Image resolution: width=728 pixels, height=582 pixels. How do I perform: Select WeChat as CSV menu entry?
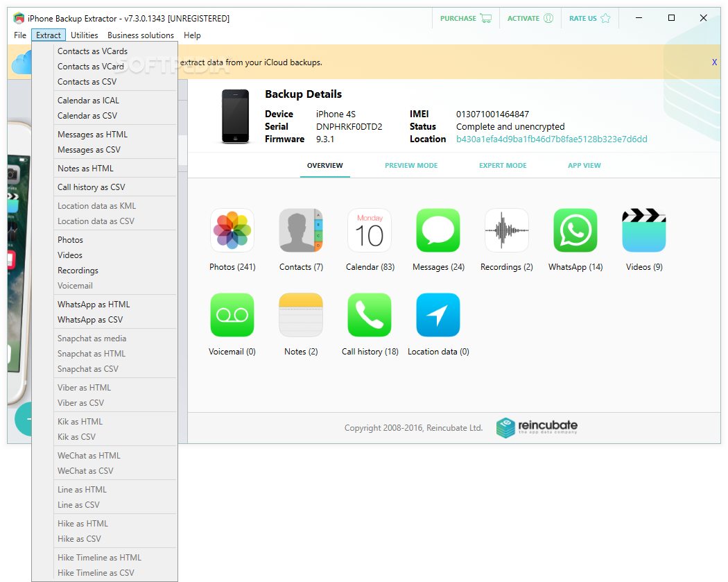[105, 471]
